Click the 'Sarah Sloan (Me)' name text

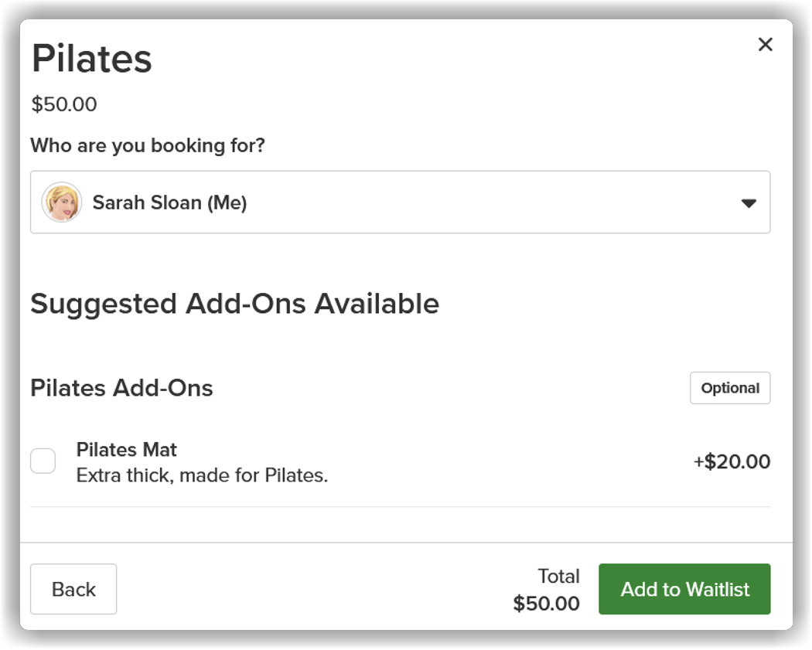tap(169, 202)
